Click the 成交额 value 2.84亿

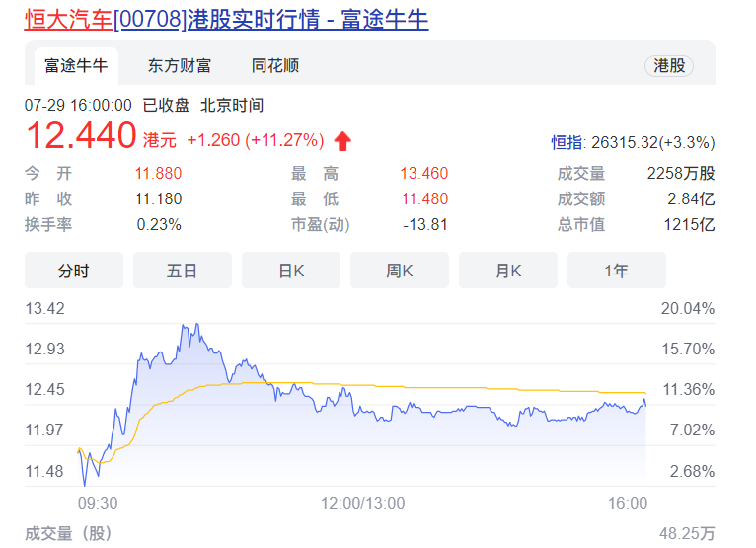(691, 198)
